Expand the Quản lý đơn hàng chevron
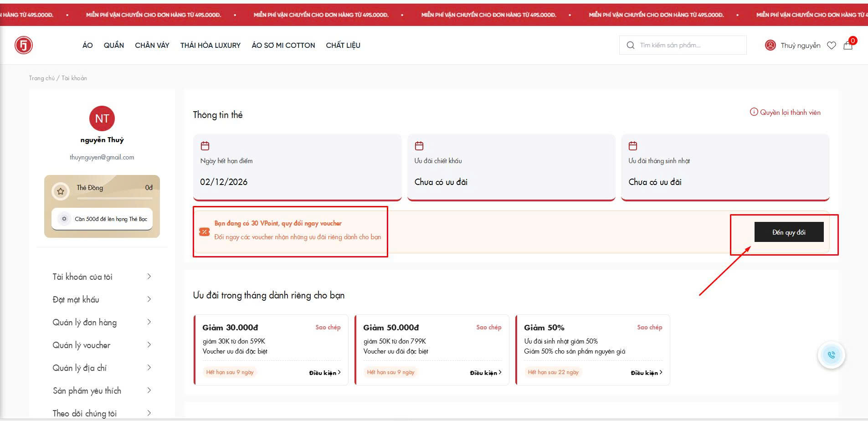Screen dimensions: 868x421 [149, 322]
